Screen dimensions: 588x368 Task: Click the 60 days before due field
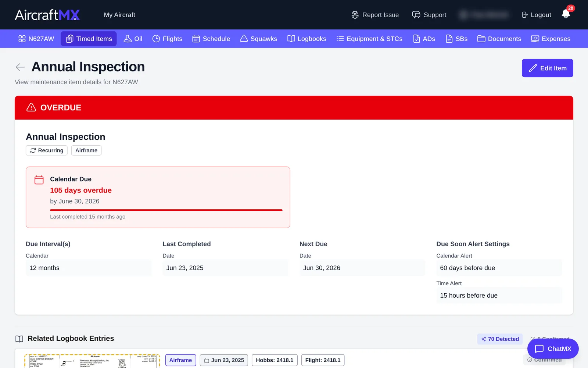coord(499,268)
